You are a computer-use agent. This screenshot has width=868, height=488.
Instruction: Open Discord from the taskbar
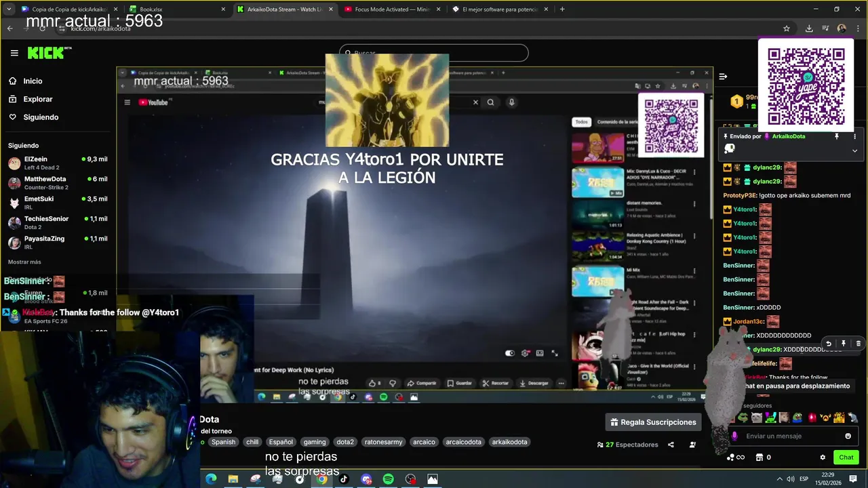pos(366,479)
